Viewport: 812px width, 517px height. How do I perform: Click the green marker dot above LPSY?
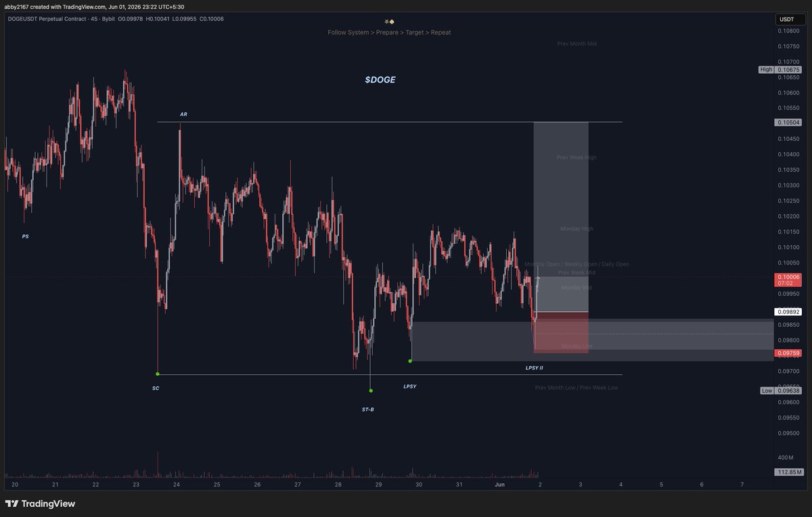pos(411,361)
